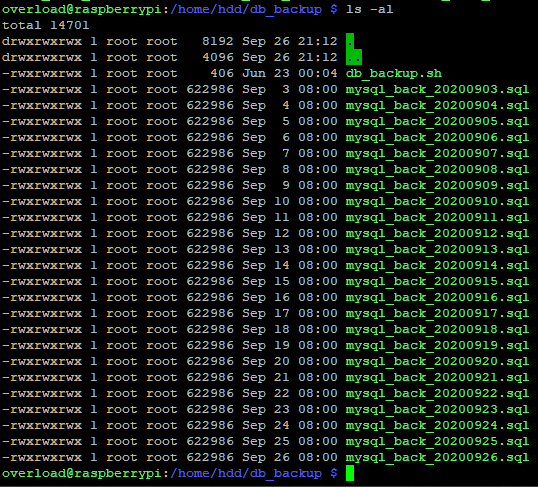Click the 4096 size value
Screen dimensions: 538x487
[x=218, y=57]
